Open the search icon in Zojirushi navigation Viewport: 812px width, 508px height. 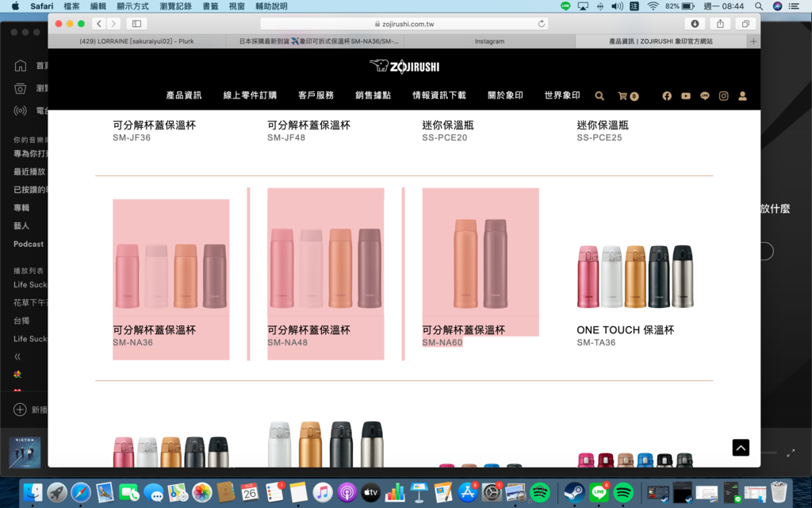point(599,96)
